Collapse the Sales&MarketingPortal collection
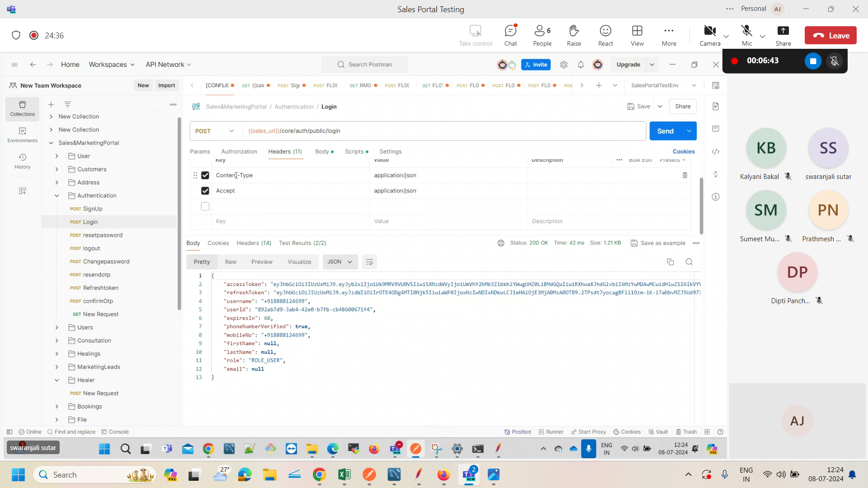 click(x=51, y=143)
